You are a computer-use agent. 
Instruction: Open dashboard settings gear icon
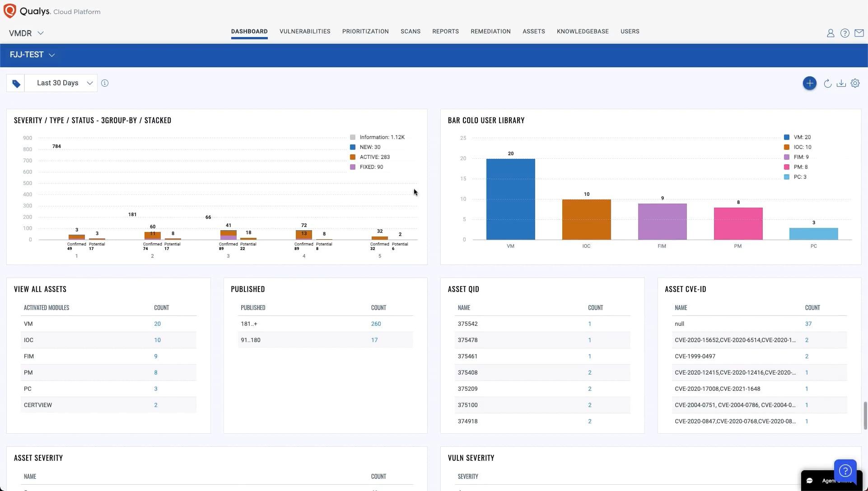tap(855, 83)
